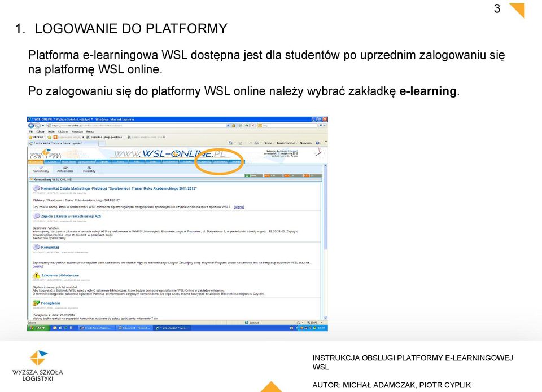Click the Internet zone status indicator
Image resolution: width=542 pixels, height=392 pixels.
coord(252,323)
